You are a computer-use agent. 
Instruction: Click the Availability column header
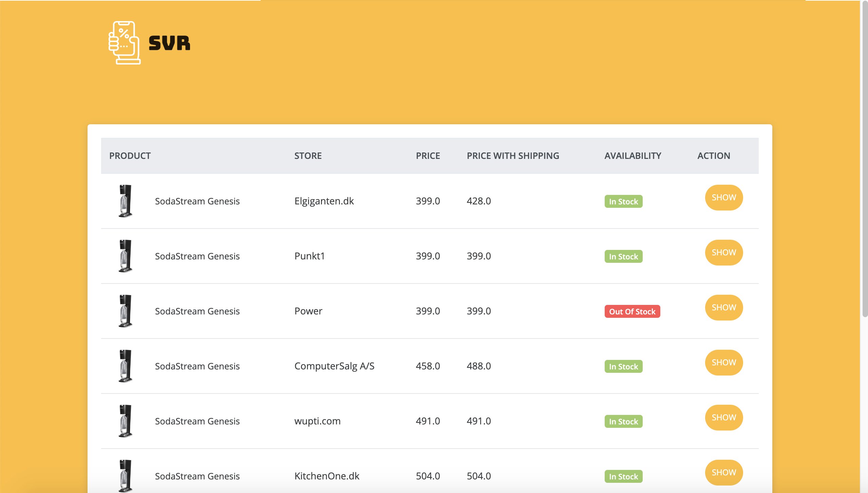tap(633, 156)
